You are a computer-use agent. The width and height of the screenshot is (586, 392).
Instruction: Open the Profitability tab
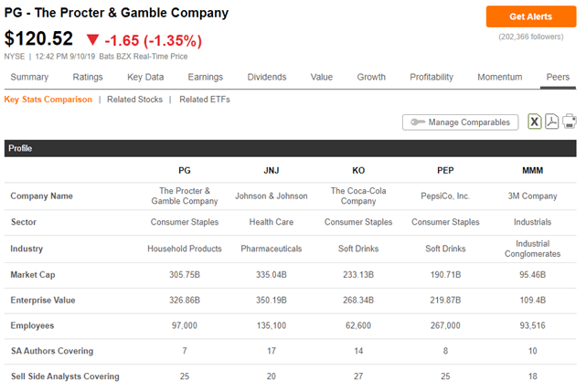pos(431,78)
